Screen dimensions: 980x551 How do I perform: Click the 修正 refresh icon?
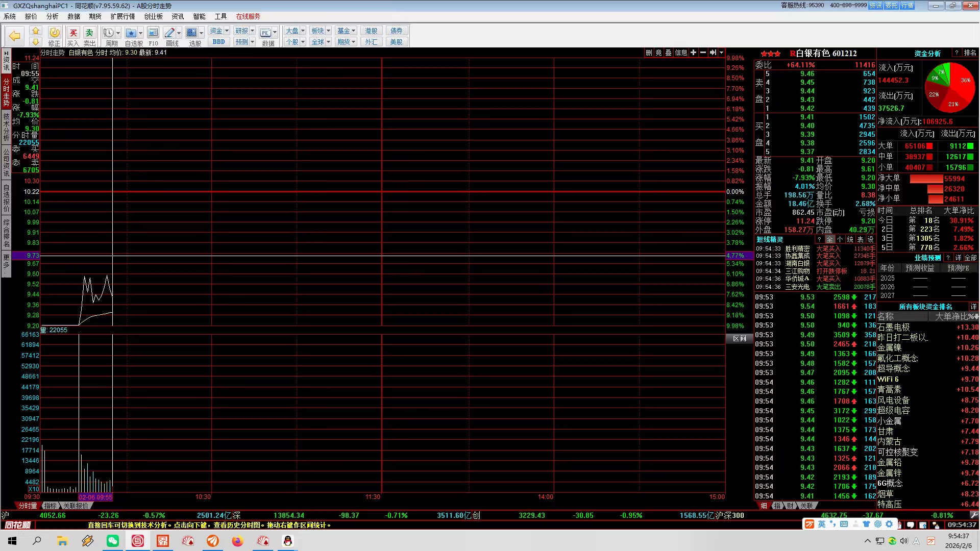click(54, 33)
